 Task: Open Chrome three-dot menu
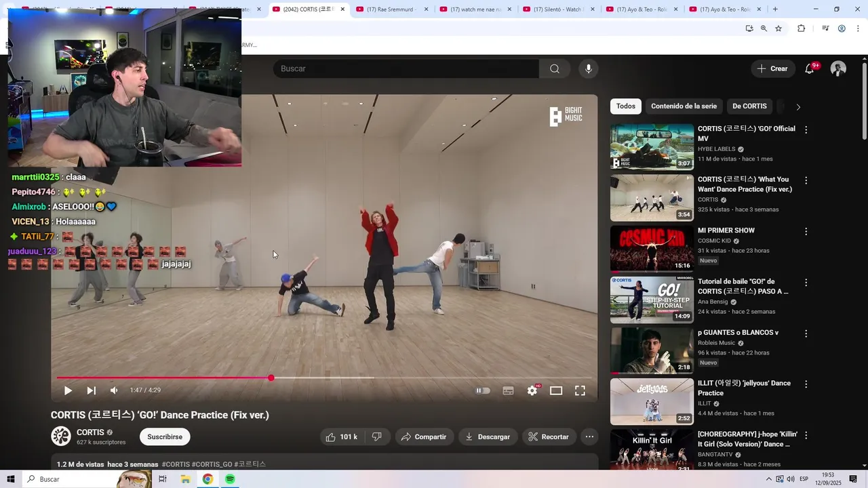tap(858, 28)
